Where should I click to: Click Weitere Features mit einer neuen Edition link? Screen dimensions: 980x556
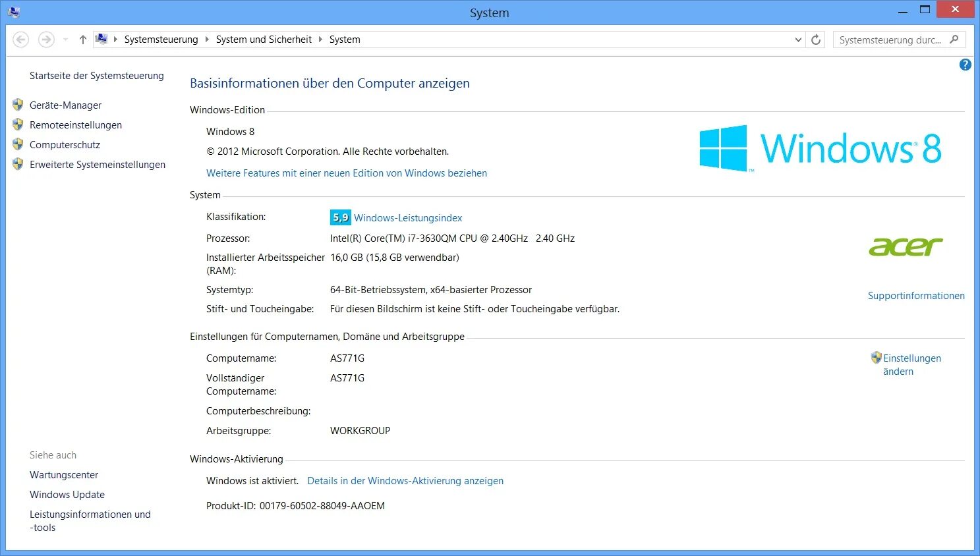347,173
